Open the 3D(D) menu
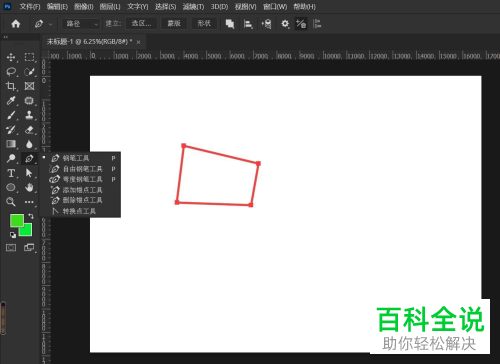This screenshot has width=500, height=364. click(219, 7)
